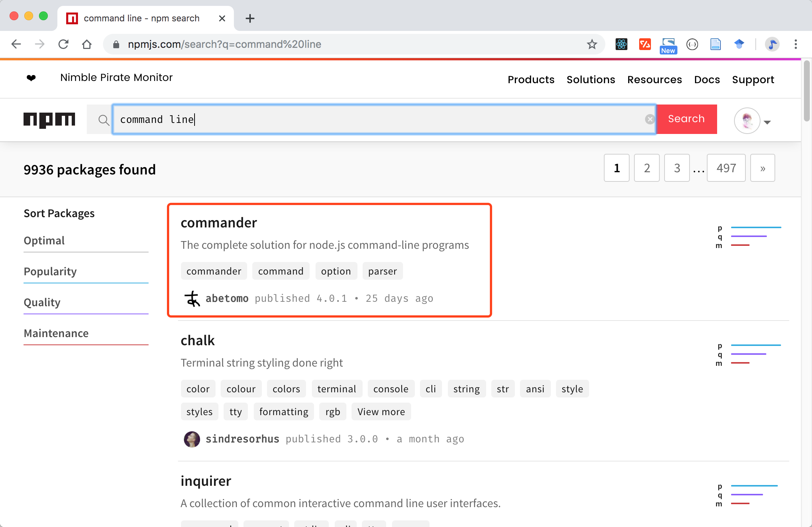This screenshot has height=527, width=812.
Task: Expand the user avatar dropdown arrow
Action: (767, 122)
